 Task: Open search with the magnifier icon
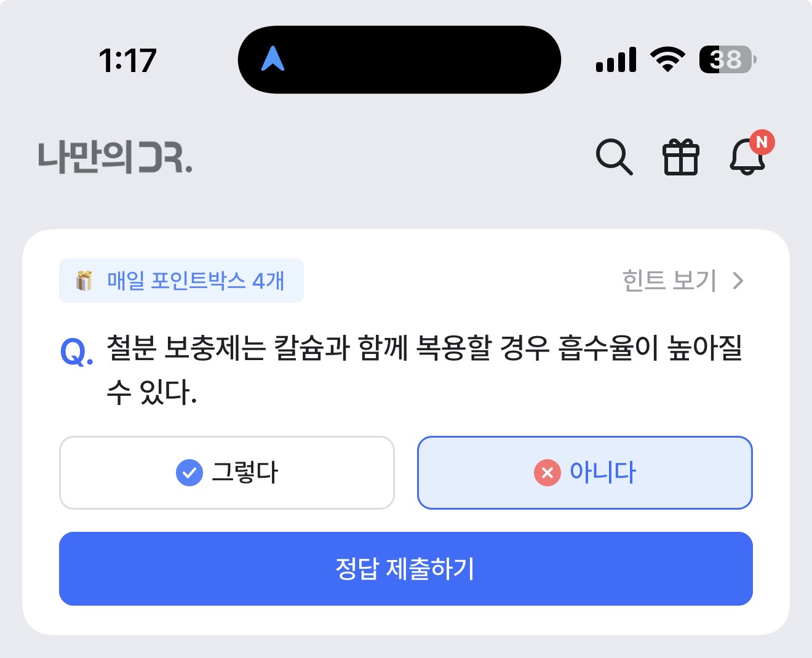[614, 157]
